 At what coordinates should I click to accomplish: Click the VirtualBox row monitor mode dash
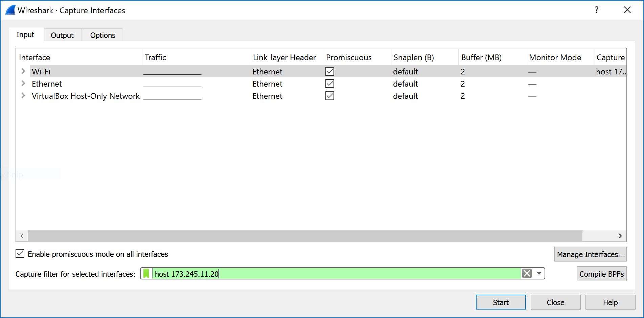(532, 96)
